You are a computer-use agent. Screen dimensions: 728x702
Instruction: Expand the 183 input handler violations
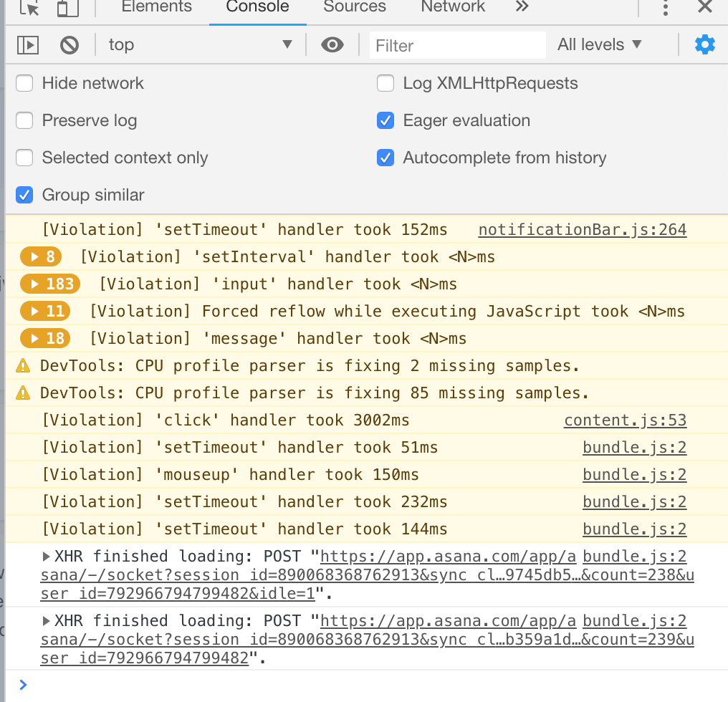tap(50, 284)
